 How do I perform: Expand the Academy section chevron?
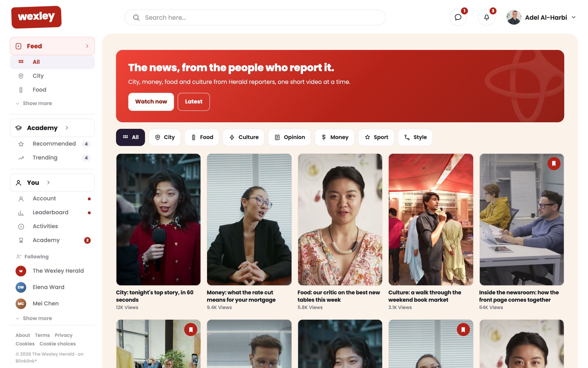click(x=67, y=128)
